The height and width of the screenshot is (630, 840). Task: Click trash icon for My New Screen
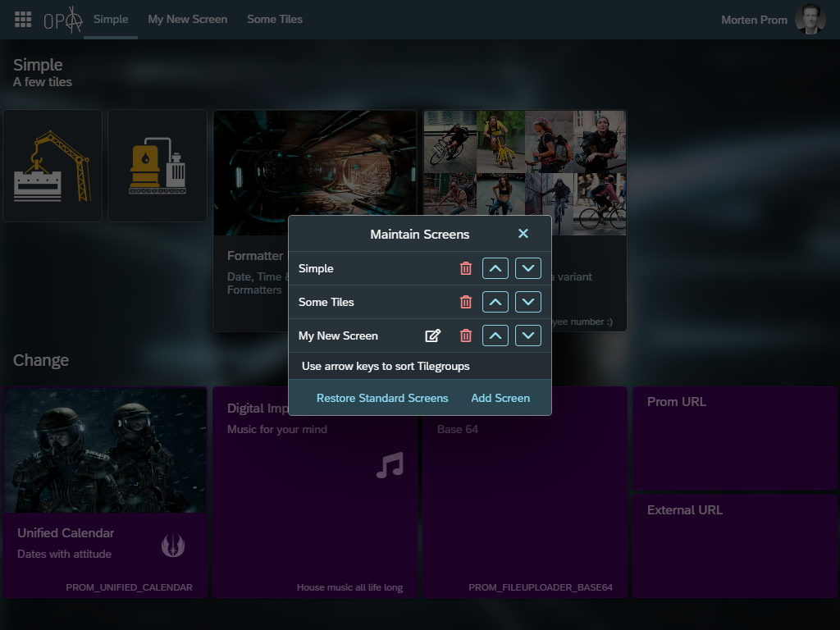point(466,336)
